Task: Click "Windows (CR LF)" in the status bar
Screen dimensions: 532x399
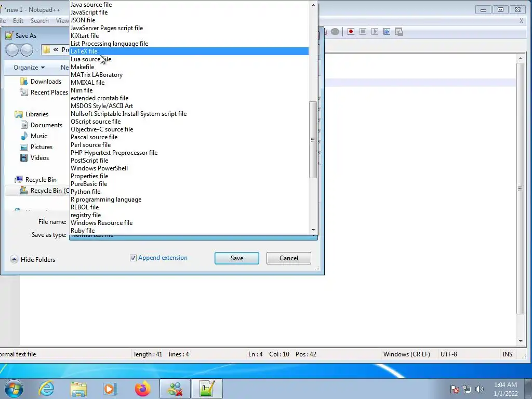Action: (x=406, y=354)
